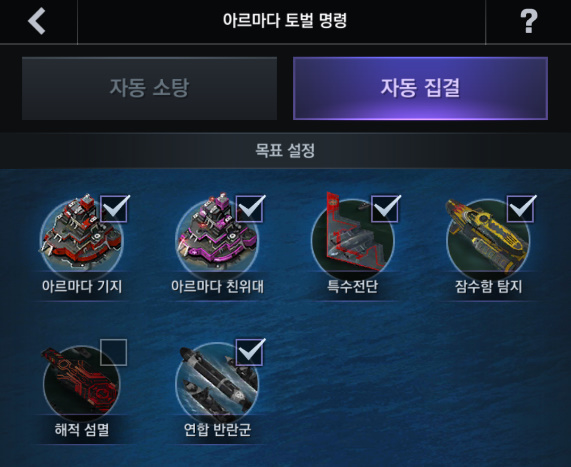Click the 아르마다 기지 label
Image resolution: width=571 pixels, height=467 pixels.
tap(82, 287)
